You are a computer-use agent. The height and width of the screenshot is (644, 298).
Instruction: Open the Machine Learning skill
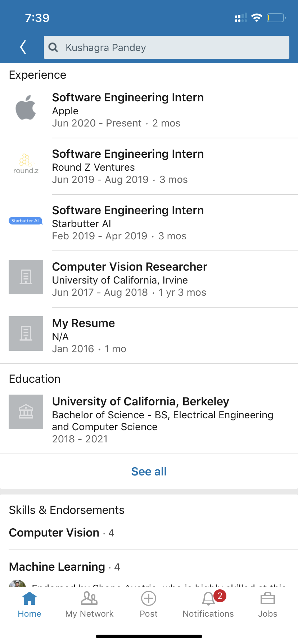click(x=57, y=567)
